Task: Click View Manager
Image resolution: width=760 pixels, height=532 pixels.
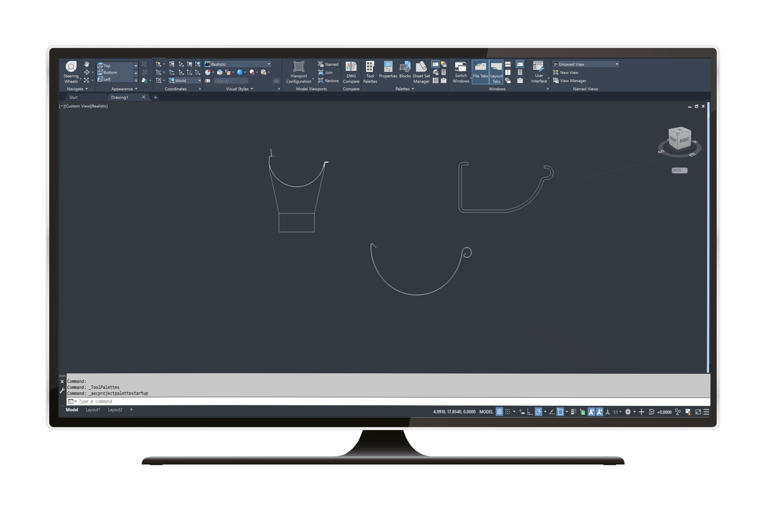Action: pos(572,81)
